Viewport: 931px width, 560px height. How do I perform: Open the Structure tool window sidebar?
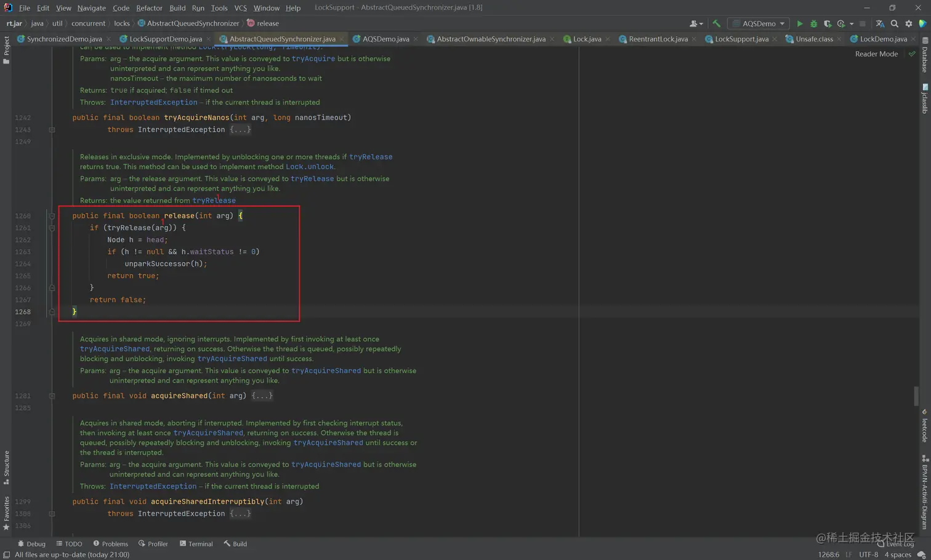[x=6, y=468]
